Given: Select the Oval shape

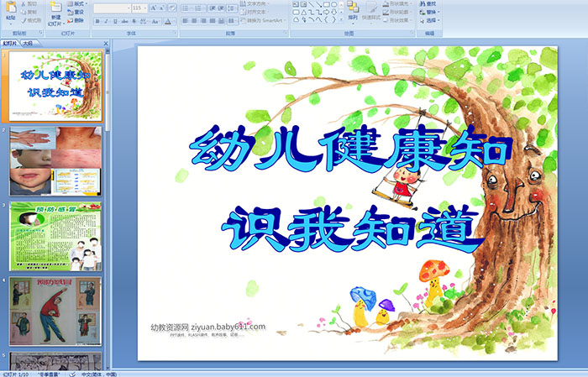Looking at the screenshot, I should coord(334,4).
